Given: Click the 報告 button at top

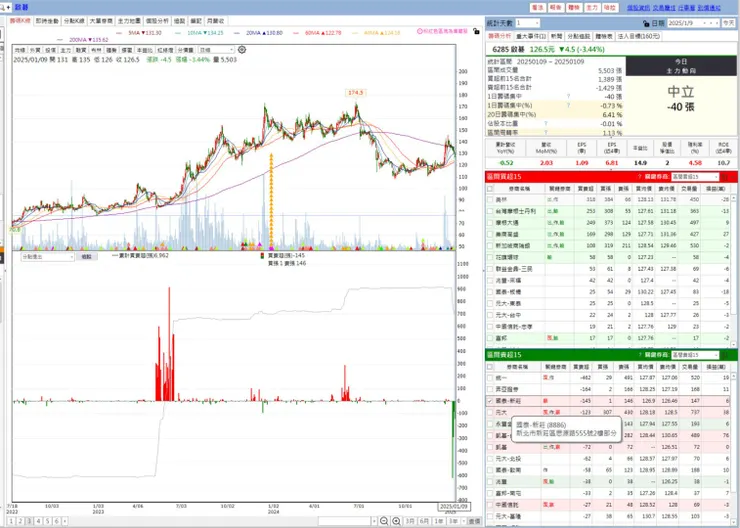Looking at the screenshot, I should [556, 8].
